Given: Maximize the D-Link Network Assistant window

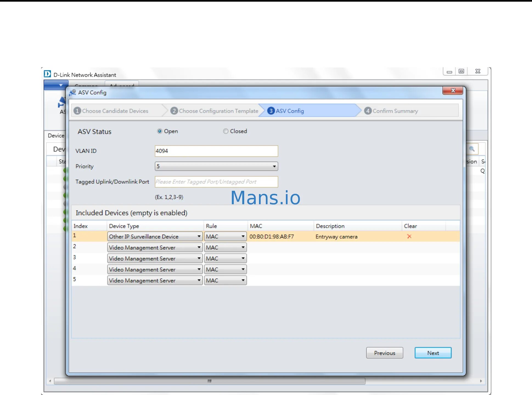Looking at the screenshot, I should pos(461,71).
